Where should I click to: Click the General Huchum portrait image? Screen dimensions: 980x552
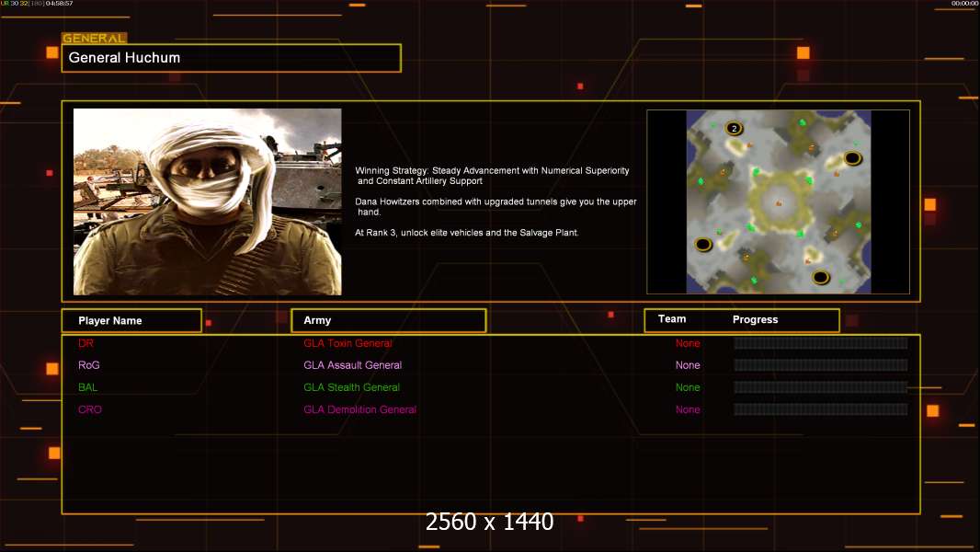[207, 201]
